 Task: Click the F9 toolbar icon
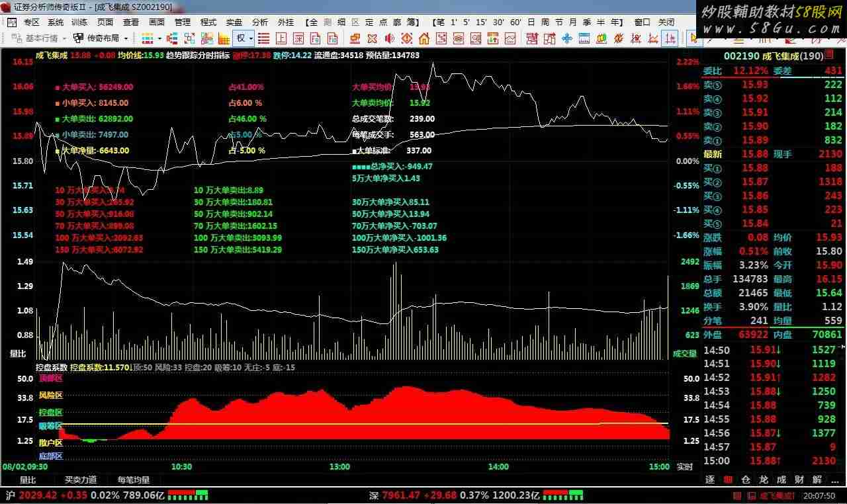pos(316,38)
